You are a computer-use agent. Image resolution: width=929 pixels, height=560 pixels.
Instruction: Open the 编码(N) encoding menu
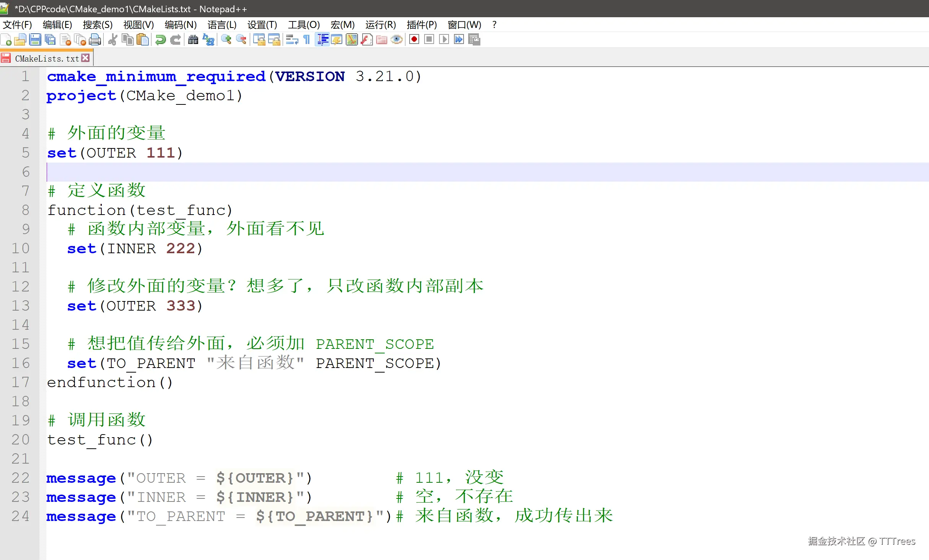pyautogui.click(x=181, y=25)
